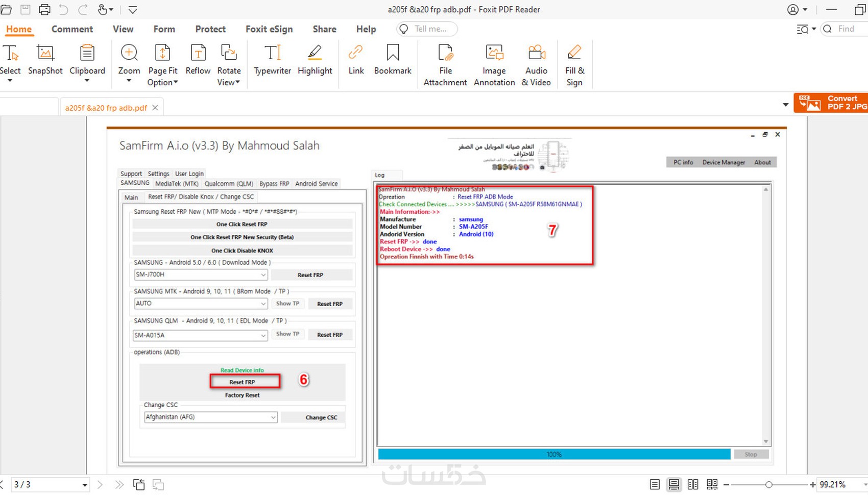
Task: Click One Click Disable KNOX button
Action: (x=242, y=251)
